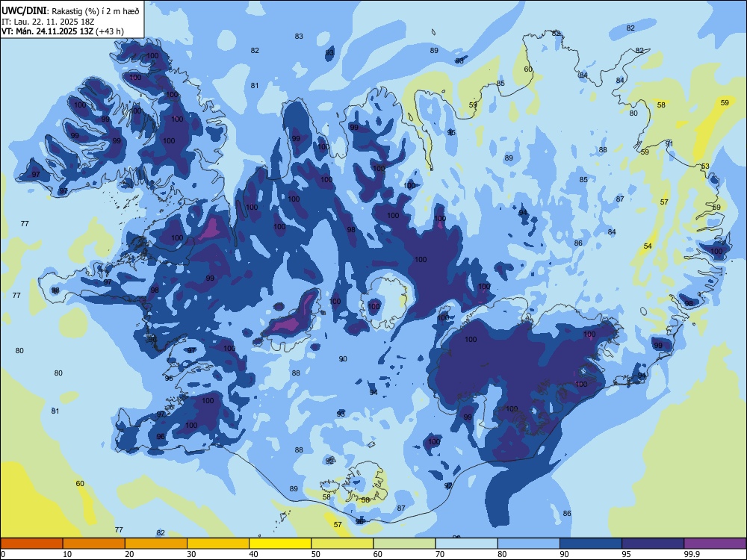The image size is (747, 560).
Task: Click the legend scale label '99.9'
Action: point(692,554)
